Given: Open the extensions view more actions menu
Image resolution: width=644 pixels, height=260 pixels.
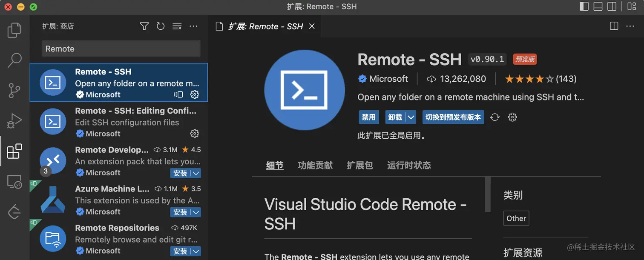Looking at the screenshot, I should pos(194,26).
